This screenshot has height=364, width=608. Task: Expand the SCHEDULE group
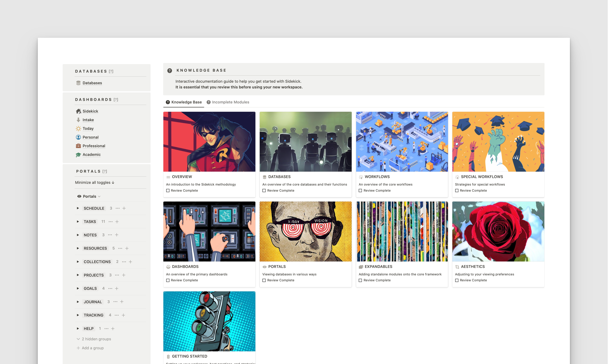[x=78, y=208]
